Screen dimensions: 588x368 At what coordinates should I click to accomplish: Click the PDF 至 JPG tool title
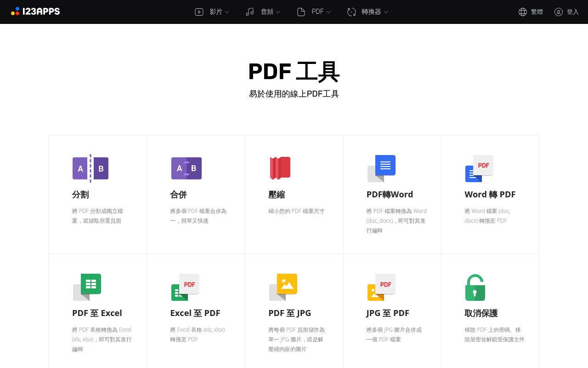point(290,313)
